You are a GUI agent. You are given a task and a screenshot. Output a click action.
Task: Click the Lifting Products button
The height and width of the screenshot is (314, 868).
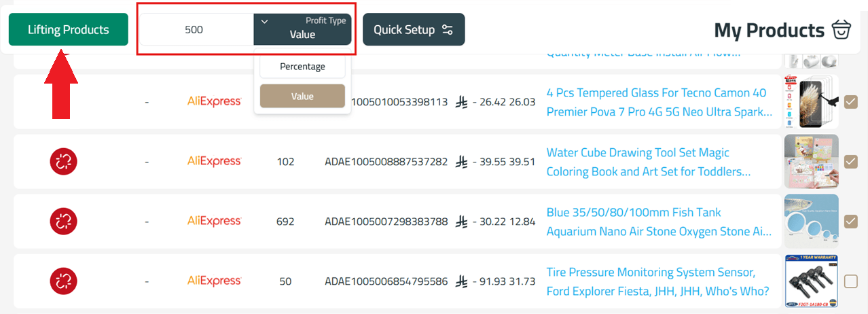pos(68,30)
